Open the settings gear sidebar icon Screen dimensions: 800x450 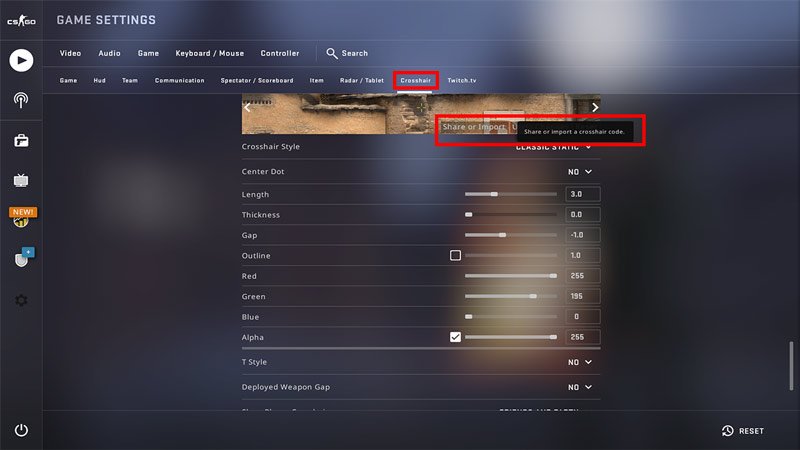pos(21,300)
